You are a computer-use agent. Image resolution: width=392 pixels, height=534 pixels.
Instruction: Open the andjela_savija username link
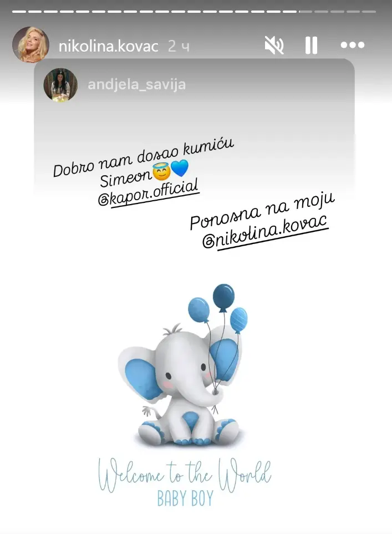point(136,84)
